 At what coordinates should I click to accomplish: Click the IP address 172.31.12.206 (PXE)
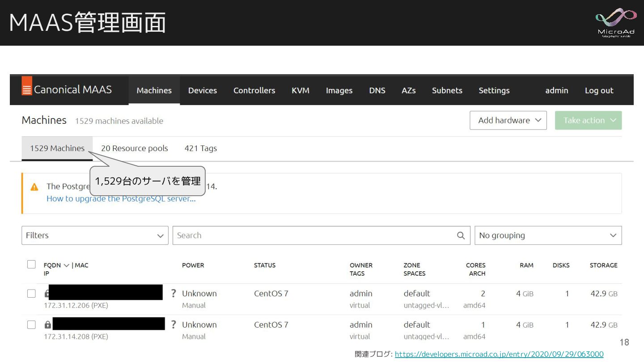pos(76,306)
